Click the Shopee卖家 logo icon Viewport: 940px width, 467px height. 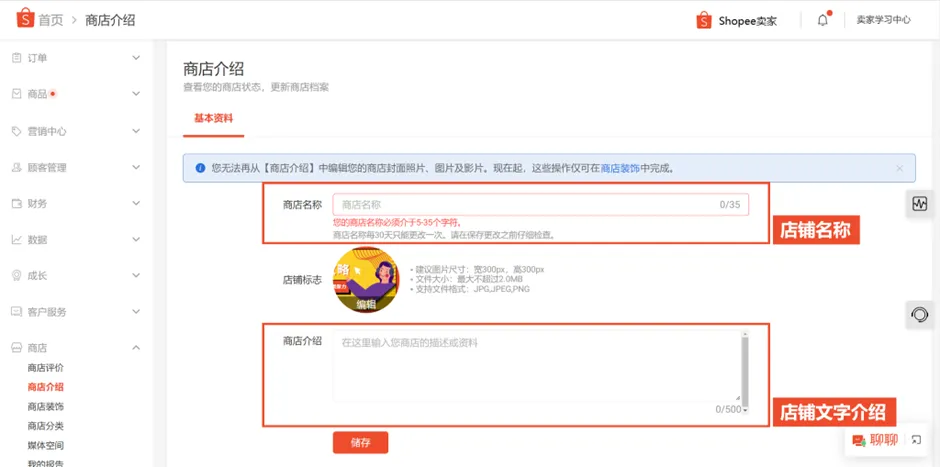[704, 20]
